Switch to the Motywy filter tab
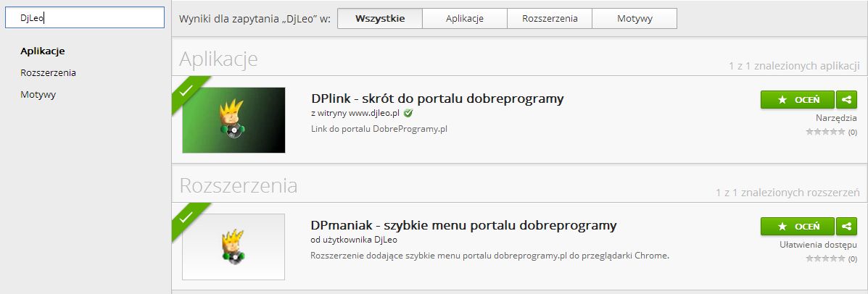The width and height of the screenshot is (868, 294). (x=635, y=18)
